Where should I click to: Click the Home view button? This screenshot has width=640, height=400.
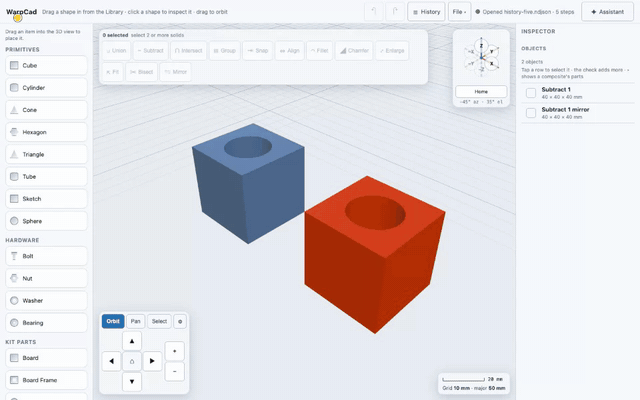481,91
